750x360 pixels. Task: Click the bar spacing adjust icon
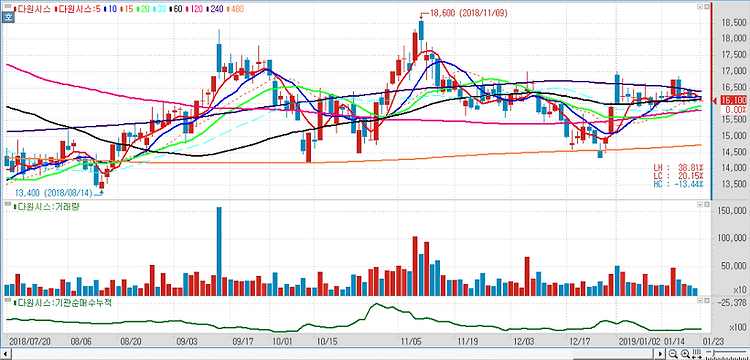[697, 354]
